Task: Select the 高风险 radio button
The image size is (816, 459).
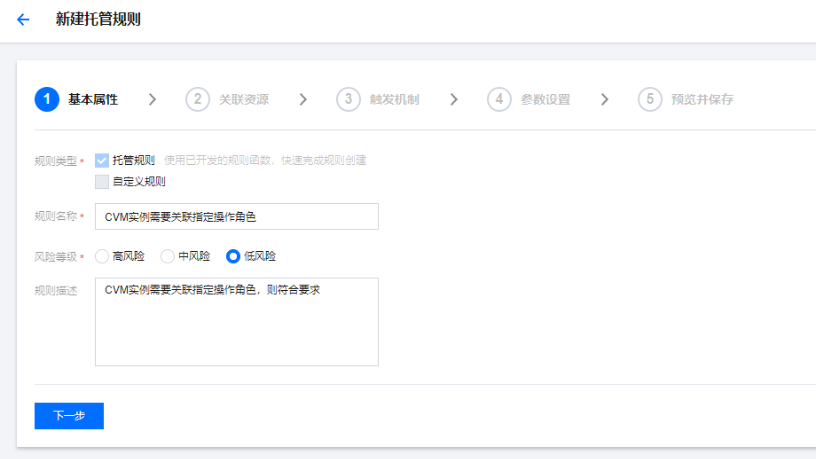Action: click(x=102, y=256)
